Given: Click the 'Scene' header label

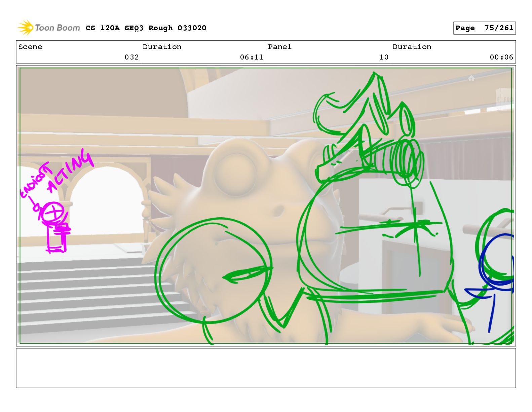Looking at the screenshot, I should [30, 47].
